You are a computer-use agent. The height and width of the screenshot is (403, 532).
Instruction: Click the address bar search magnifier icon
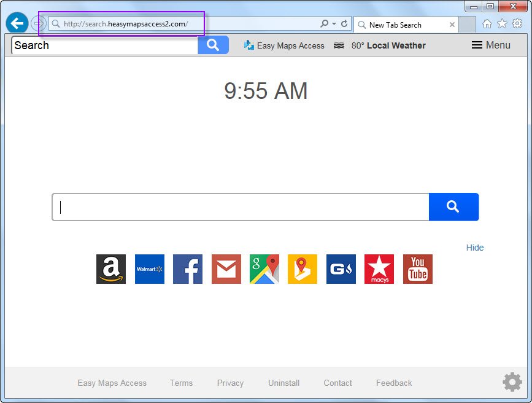point(325,23)
